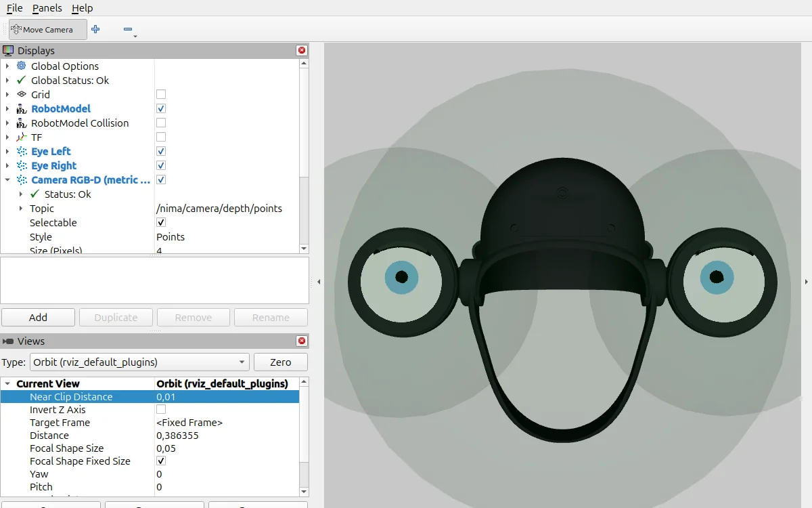The width and height of the screenshot is (812, 508).
Task: Click the Global Status green checkmark icon
Action: (22, 80)
